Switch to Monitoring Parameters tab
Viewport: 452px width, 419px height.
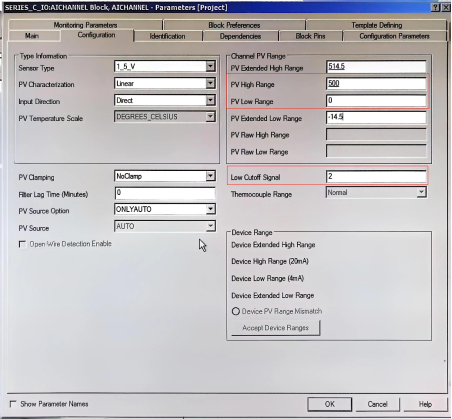coord(85,25)
